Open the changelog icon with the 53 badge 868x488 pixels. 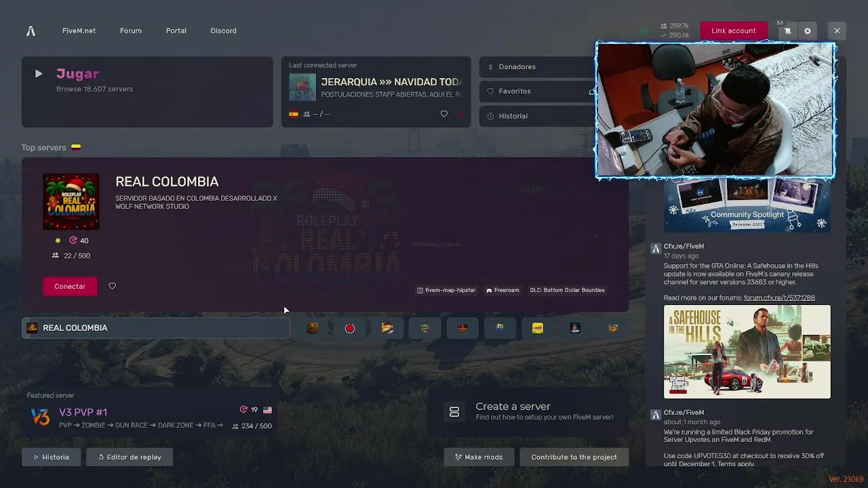pyautogui.click(x=787, y=30)
